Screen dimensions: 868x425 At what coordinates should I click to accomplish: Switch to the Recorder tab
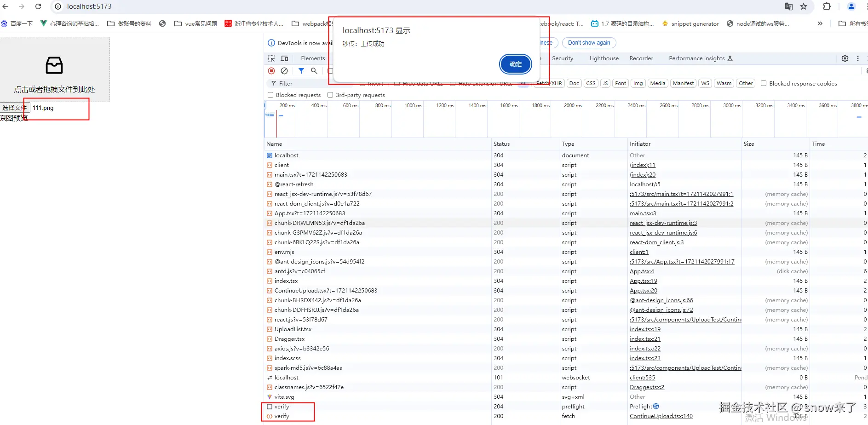[641, 58]
